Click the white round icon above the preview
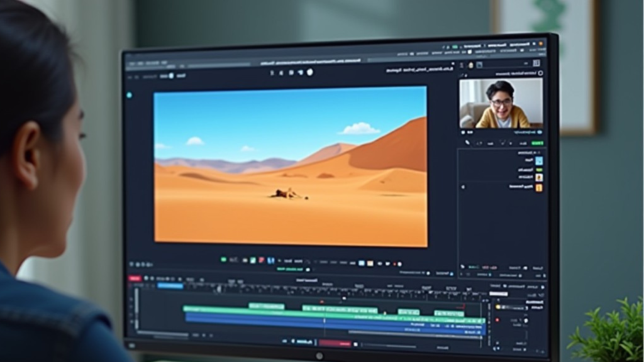644x362 pixels. [x=309, y=72]
